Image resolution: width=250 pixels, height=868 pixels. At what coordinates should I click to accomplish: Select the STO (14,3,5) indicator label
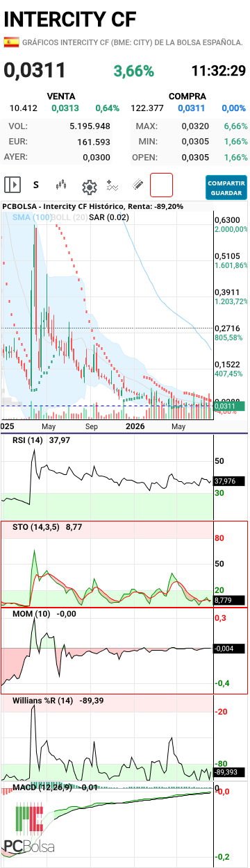[36, 528]
